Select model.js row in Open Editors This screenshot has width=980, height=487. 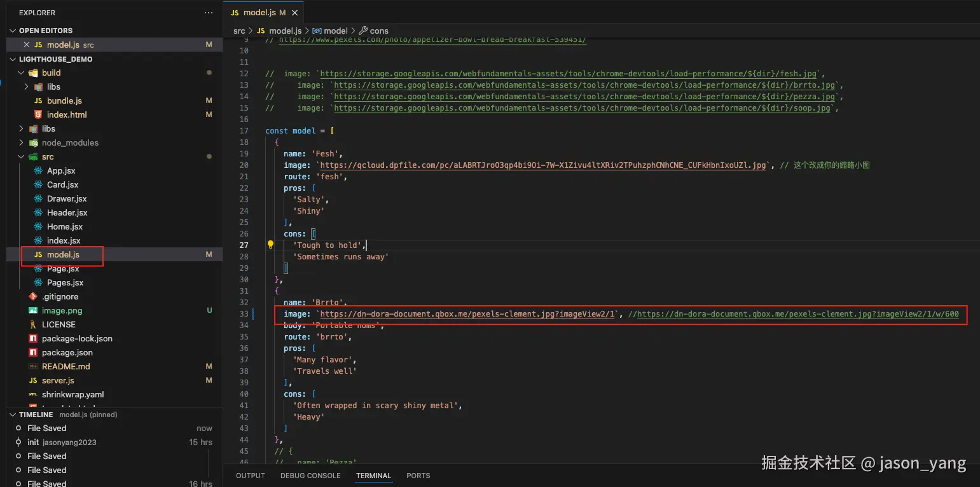pos(114,45)
